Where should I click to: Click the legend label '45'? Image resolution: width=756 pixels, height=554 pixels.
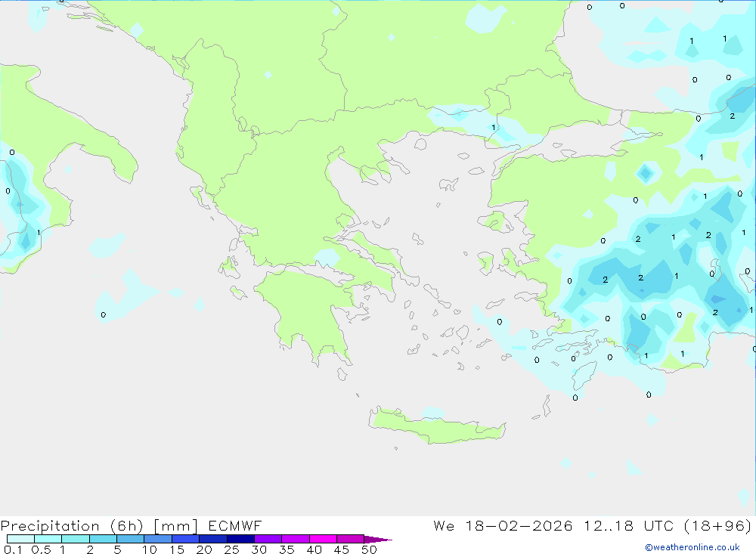[x=342, y=549]
